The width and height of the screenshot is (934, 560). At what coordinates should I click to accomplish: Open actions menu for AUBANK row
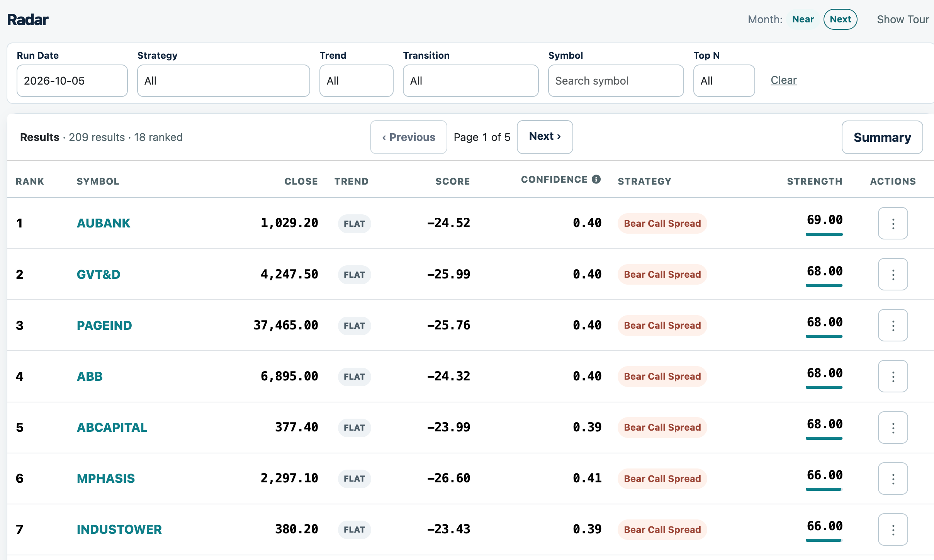[x=893, y=223]
